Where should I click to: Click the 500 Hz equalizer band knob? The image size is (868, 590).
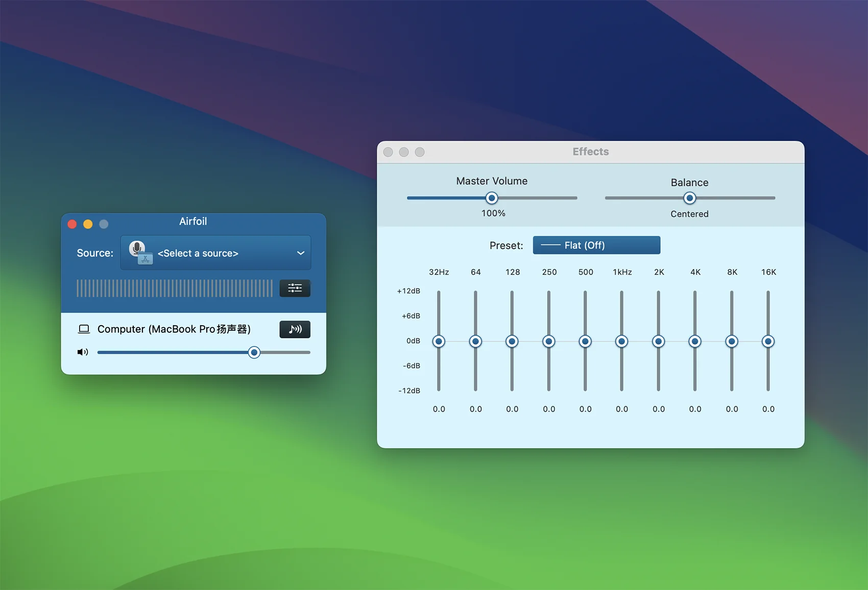point(585,341)
